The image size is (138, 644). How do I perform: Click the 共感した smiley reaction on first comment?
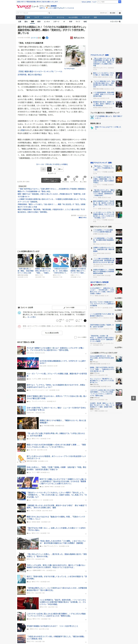tap(57, 320)
